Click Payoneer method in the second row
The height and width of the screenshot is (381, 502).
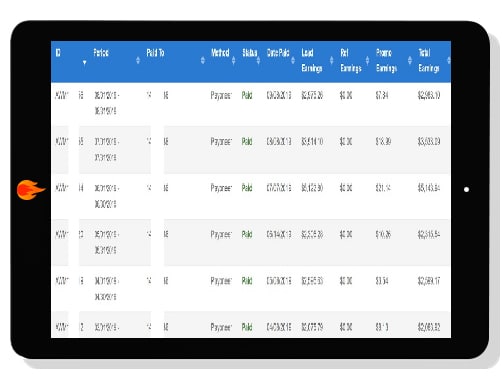[x=221, y=142]
